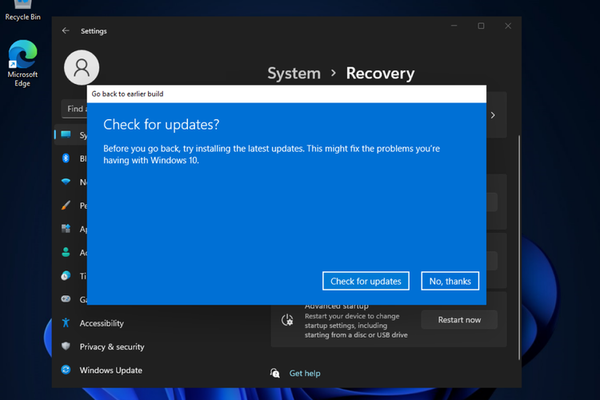This screenshot has width=600, height=400.
Task: Click the Find a setting search box
Action: click(x=75, y=108)
